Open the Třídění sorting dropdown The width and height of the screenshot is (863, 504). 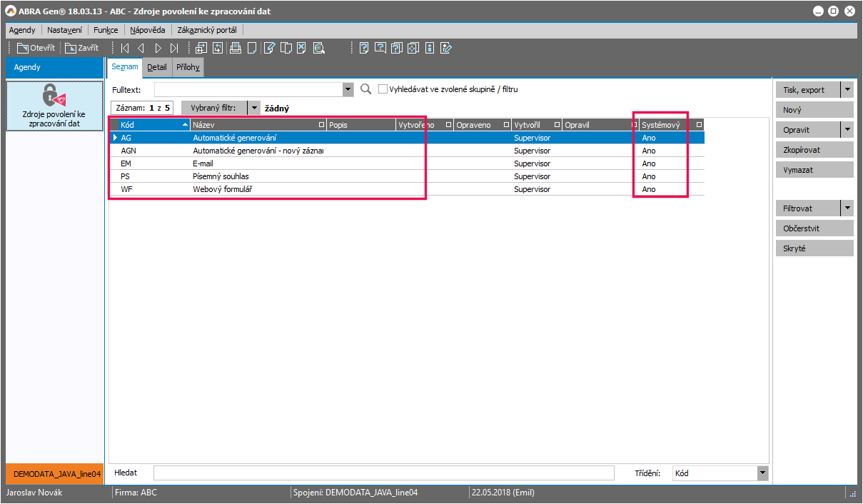tap(762, 473)
